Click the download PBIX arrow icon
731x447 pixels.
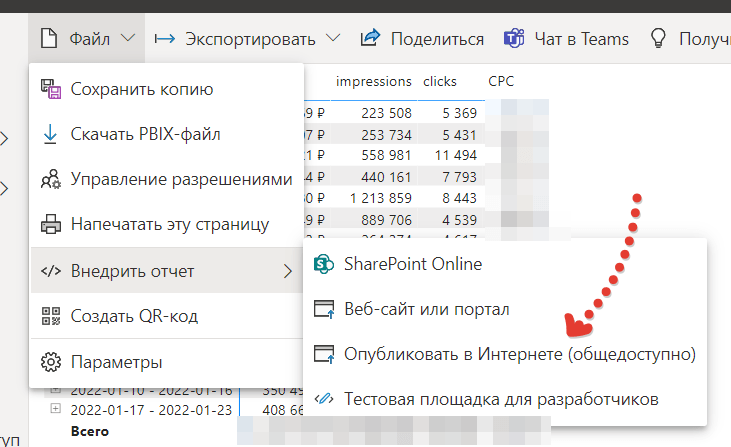click(x=49, y=134)
